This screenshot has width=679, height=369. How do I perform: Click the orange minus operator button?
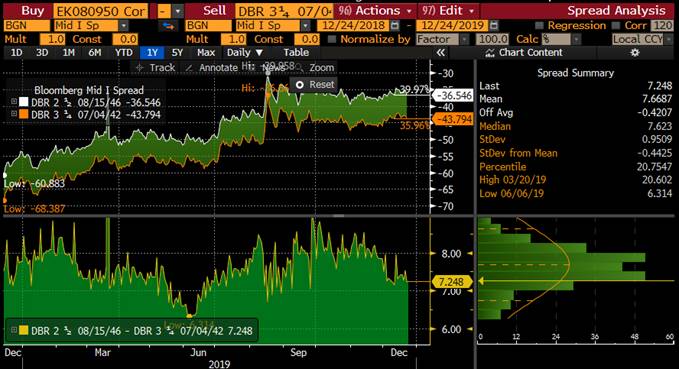[x=163, y=11]
